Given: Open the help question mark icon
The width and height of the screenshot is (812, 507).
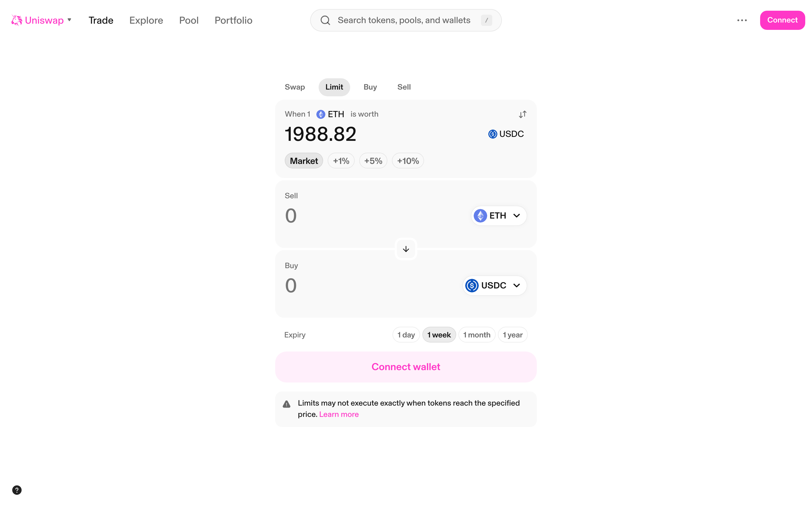Looking at the screenshot, I should tap(17, 490).
